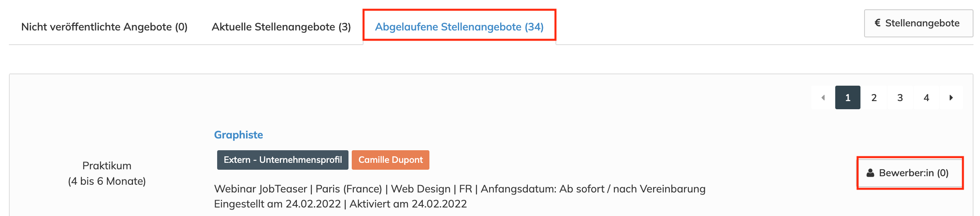Viewport: 980px width, 216px height.
Task: Click the Webinar JobTeaser details line
Action: point(460,189)
